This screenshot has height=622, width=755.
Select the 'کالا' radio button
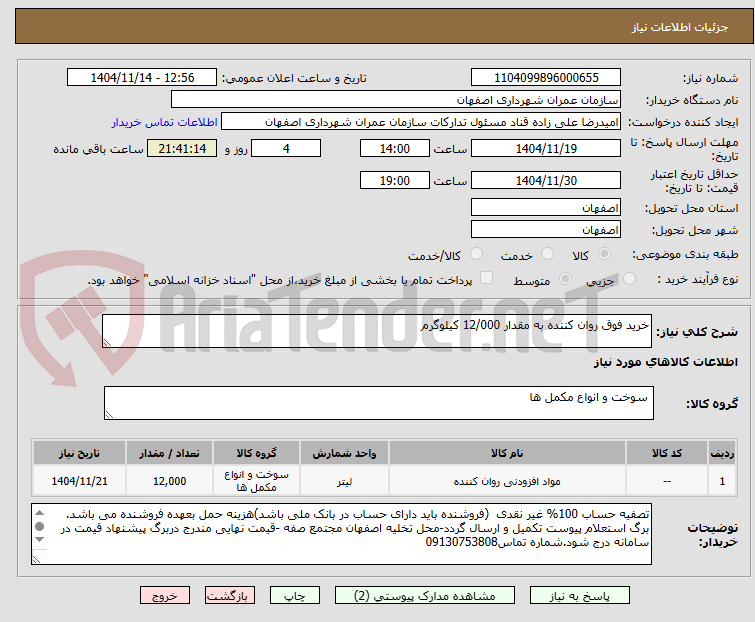[x=604, y=253]
